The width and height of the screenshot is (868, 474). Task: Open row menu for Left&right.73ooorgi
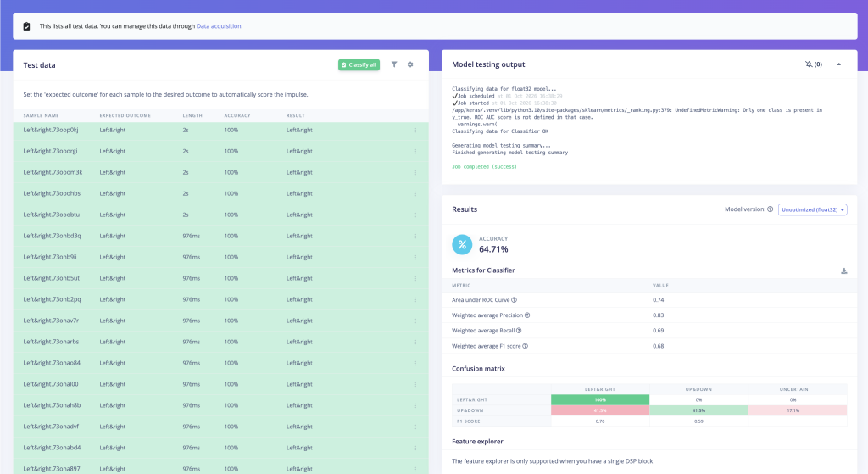pos(415,151)
